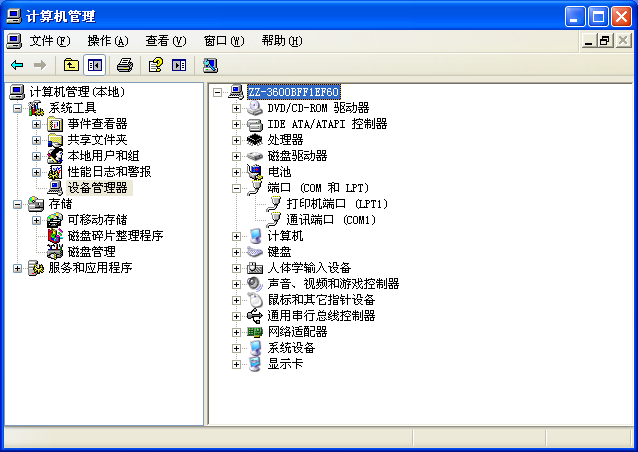The height and width of the screenshot is (452, 638).
Task: Expand the DVD/CD-ROM 驱动器 node
Action: point(236,108)
